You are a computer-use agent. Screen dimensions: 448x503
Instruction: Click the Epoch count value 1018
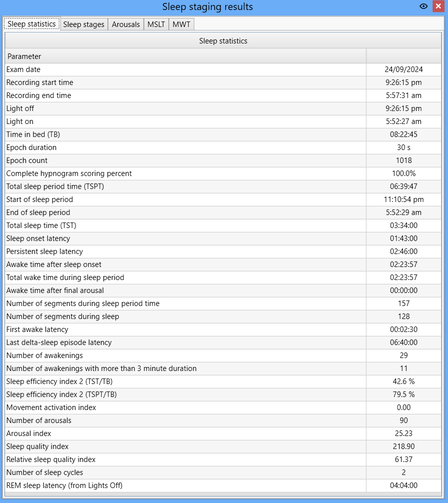(x=404, y=160)
